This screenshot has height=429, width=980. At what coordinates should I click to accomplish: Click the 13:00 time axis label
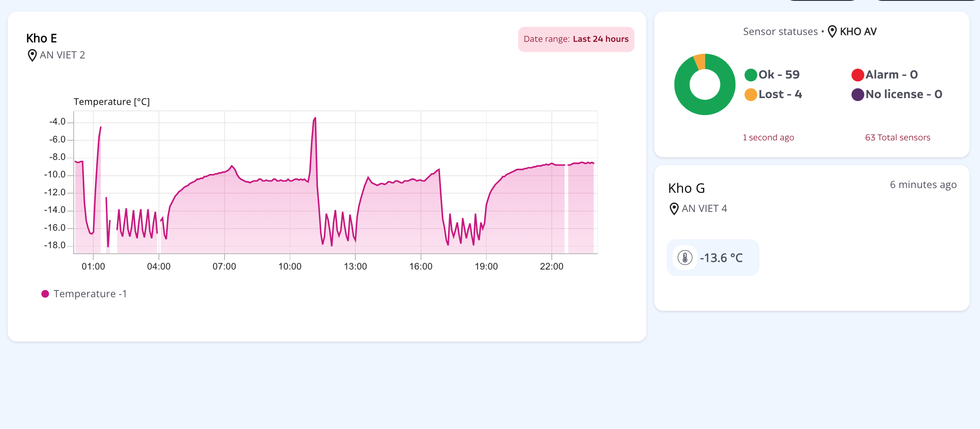(x=355, y=267)
